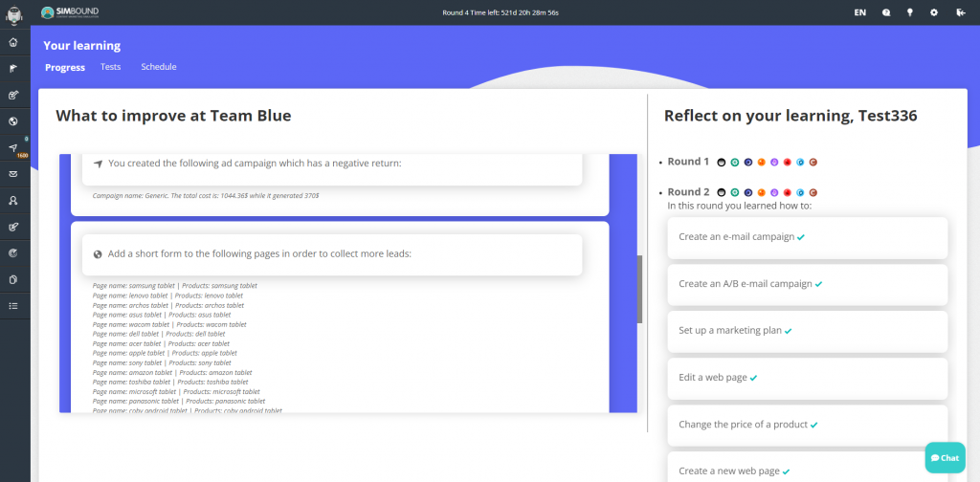Viewport: 980px width, 482px height.
Task: Click the lightbulb hints icon
Action: point(910,12)
